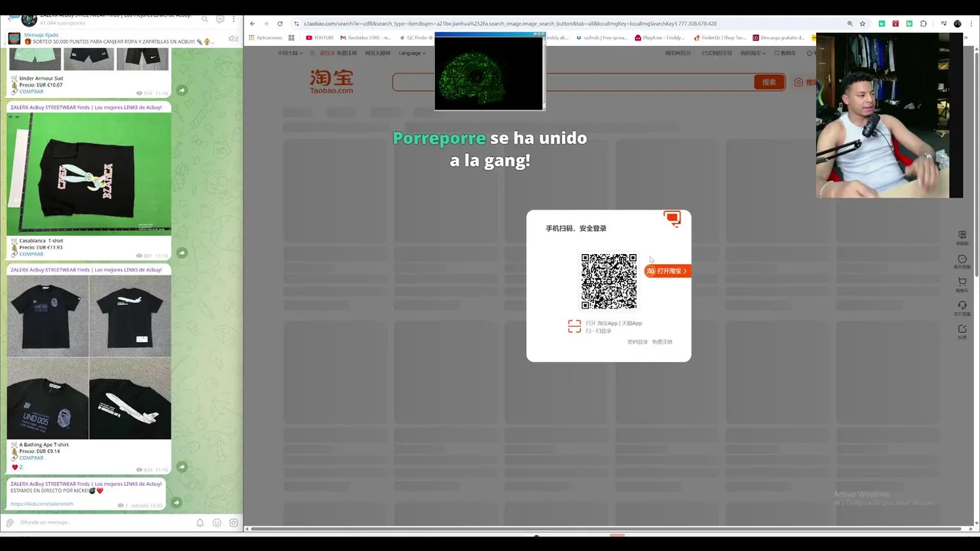This screenshot has height=551, width=980.
Task: Click the Taobao logo
Action: tap(332, 81)
